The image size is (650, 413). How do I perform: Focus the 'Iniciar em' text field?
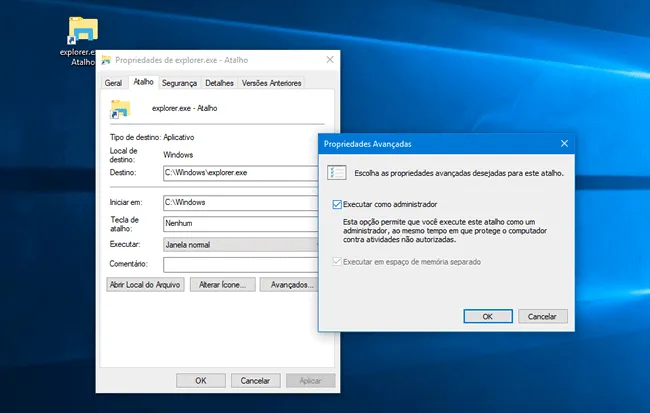click(x=240, y=203)
